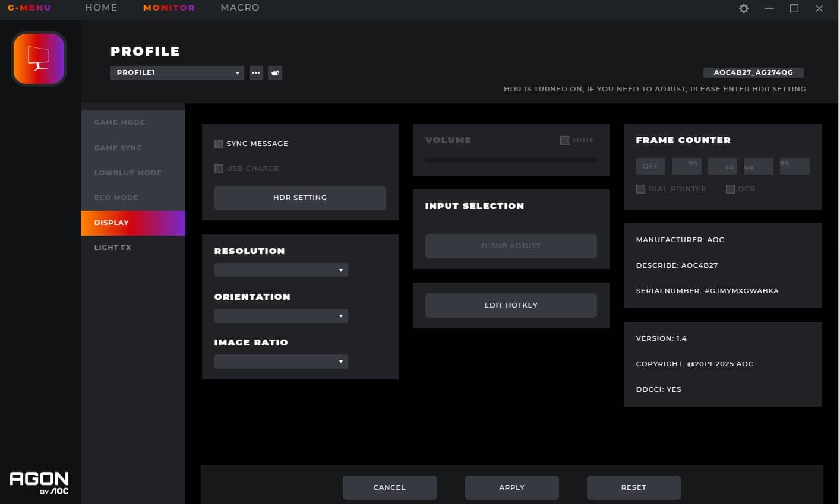This screenshot has width=840, height=504.
Task: Click the profile copy/save icon
Action: pos(275,73)
